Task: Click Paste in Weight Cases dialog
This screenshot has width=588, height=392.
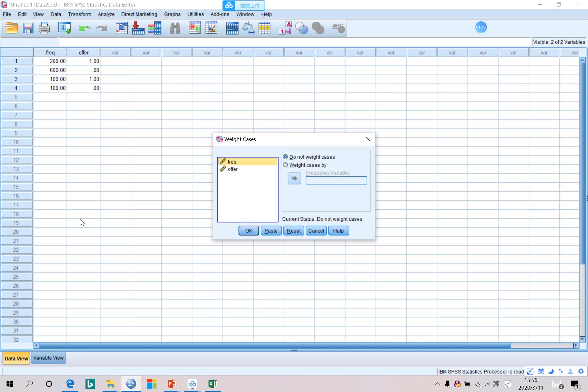Action: [271, 231]
